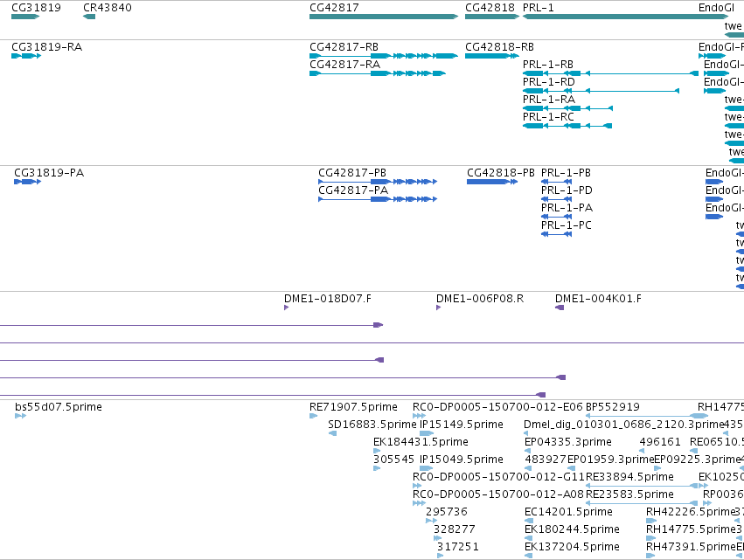This screenshot has width=744, height=560.
Task: Select the BP552919 EST
Action: point(647,416)
